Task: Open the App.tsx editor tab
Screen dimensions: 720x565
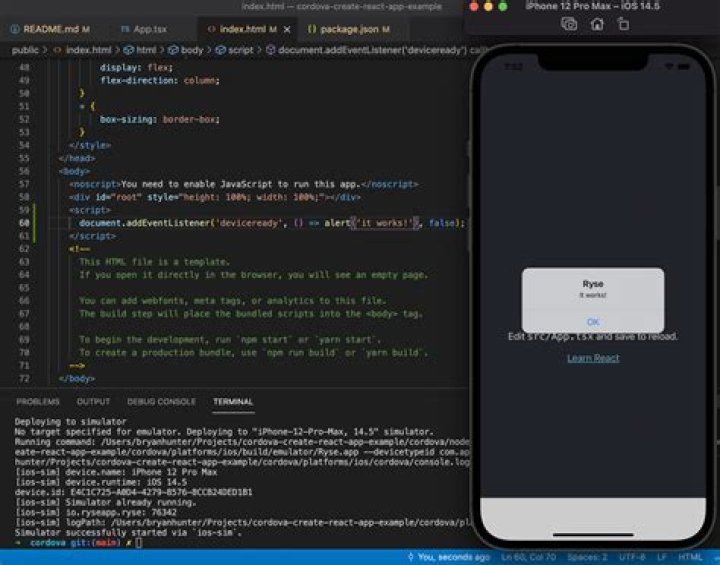Action: [143, 29]
